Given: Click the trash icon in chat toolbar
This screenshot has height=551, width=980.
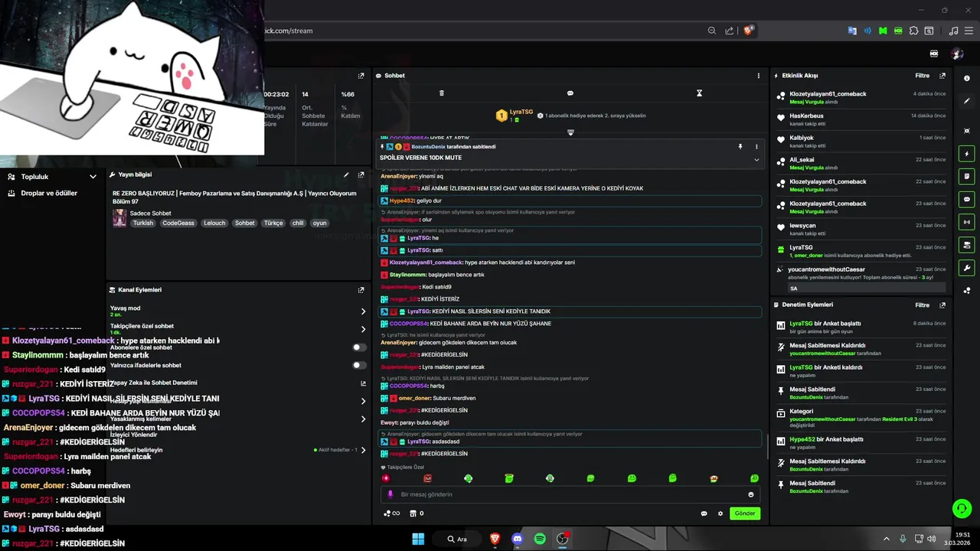Looking at the screenshot, I should point(441,93).
